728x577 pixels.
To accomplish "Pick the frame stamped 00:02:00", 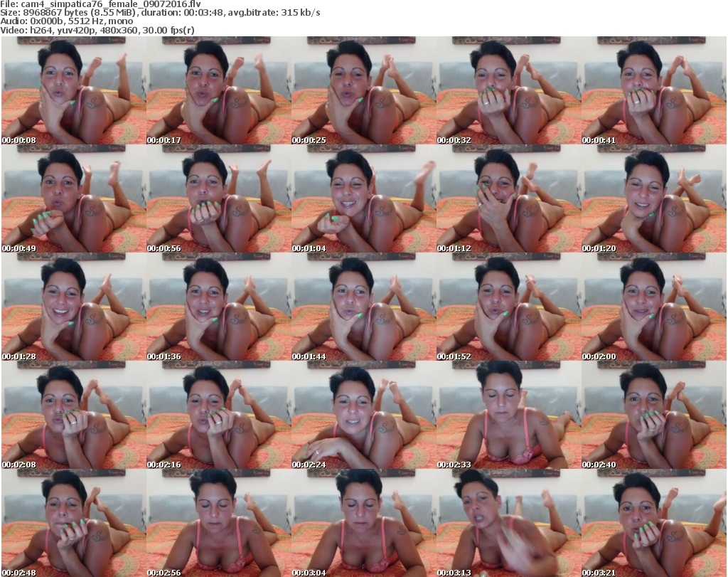I will click(654, 307).
